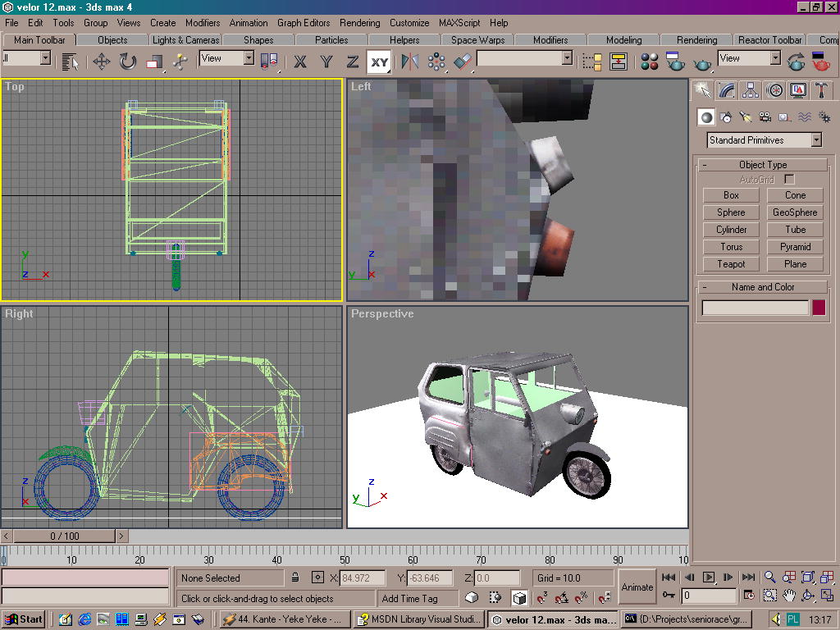This screenshot has height=630, width=840.
Task: Open the Modify command panel tab
Action: pyautogui.click(x=726, y=90)
